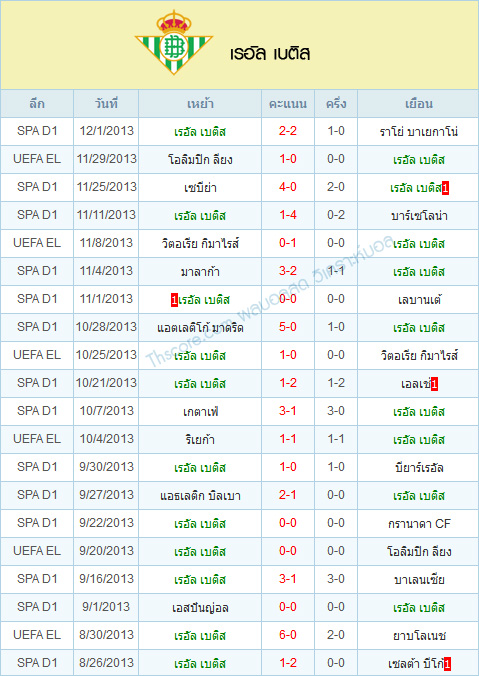
Task: Open home team เซบีย่า
Action: click(200, 188)
